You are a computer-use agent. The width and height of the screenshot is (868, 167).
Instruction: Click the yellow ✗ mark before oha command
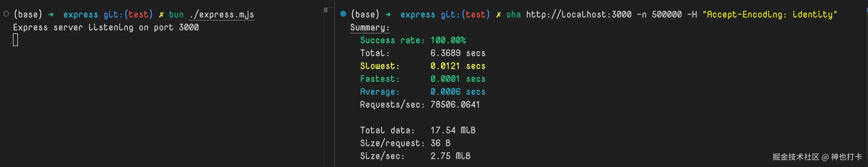click(498, 14)
